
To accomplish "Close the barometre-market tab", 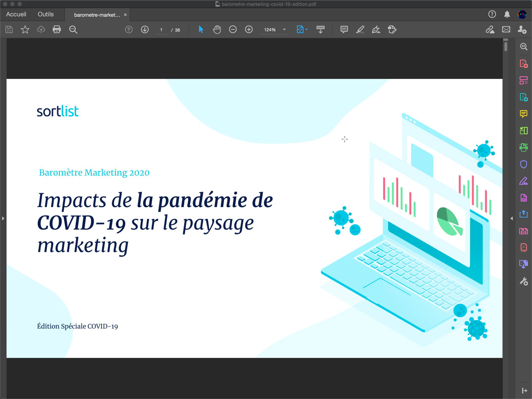I will (125, 15).
